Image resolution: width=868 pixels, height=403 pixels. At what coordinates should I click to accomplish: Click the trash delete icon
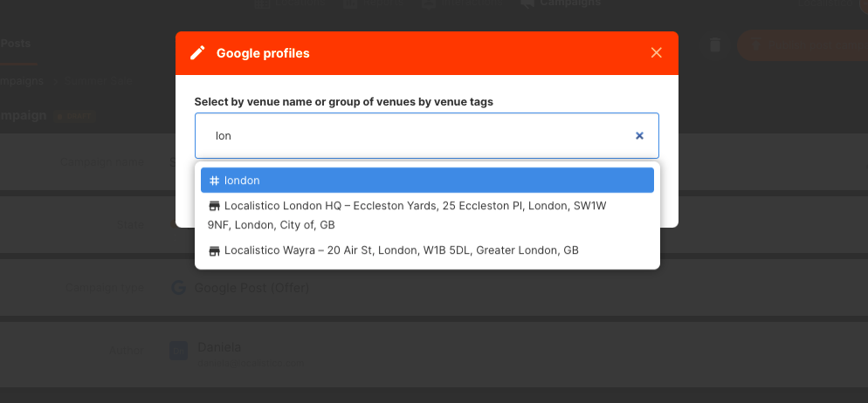tap(715, 45)
